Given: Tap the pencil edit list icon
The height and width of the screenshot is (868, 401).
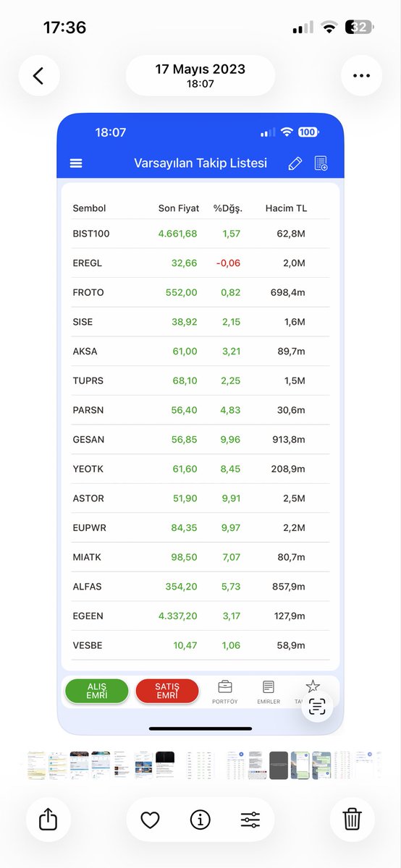Looking at the screenshot, I should pos(295,163).
